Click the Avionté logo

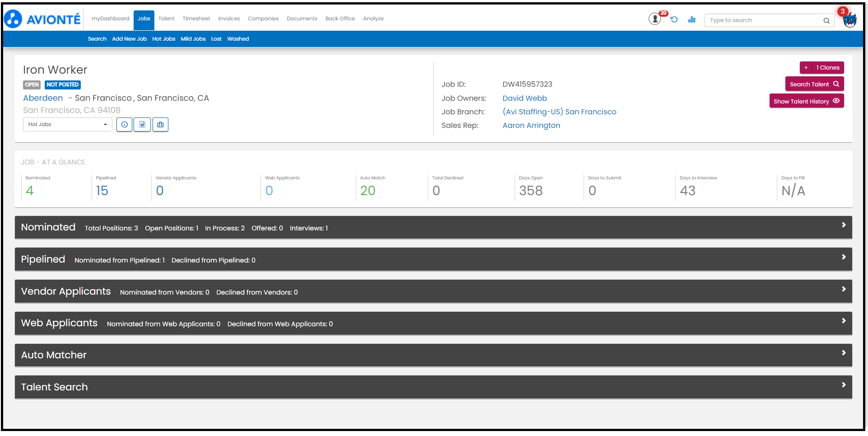(42, 19)
